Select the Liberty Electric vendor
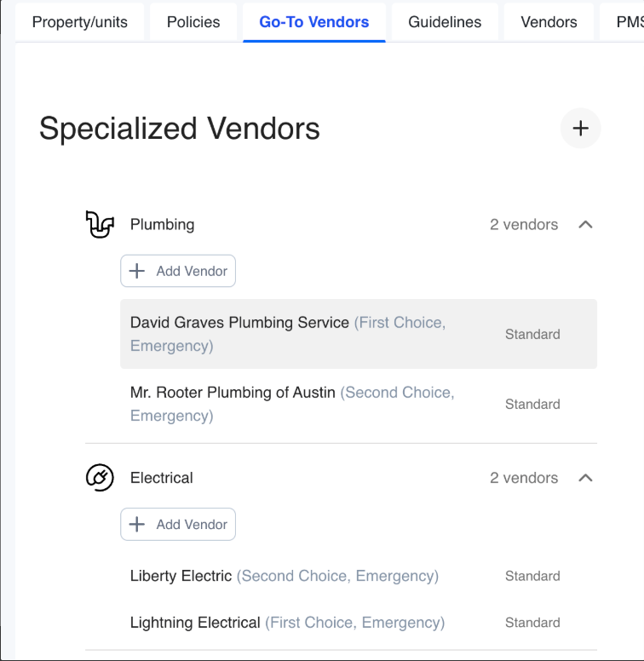Viewport: 644px width, 661px height. 359,576
